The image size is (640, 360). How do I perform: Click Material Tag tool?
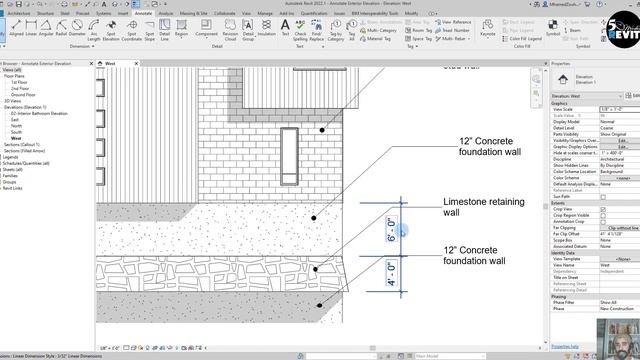coord(376,39)
